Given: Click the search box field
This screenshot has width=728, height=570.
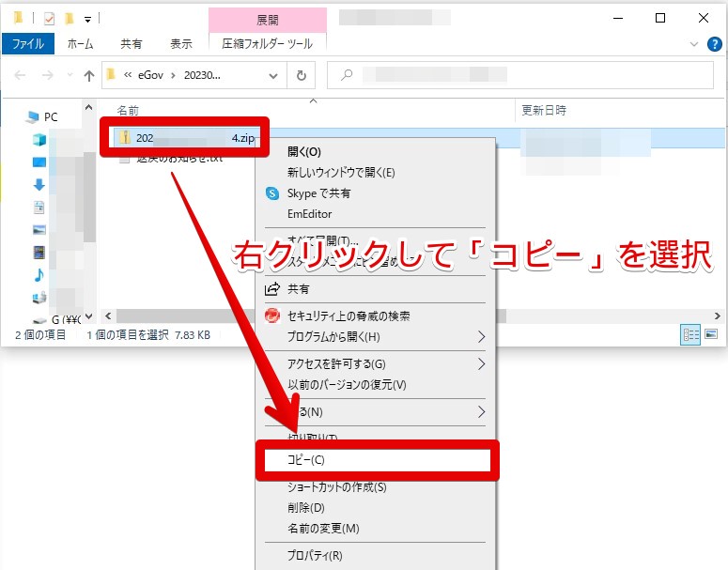Looking at the screenshot, I should point(520,75).
